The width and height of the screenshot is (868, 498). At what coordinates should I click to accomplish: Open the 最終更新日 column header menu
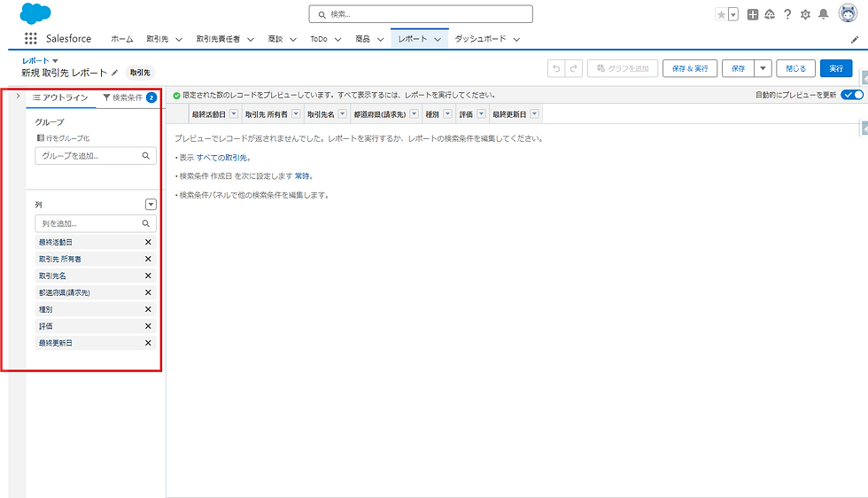click(535, 114)
